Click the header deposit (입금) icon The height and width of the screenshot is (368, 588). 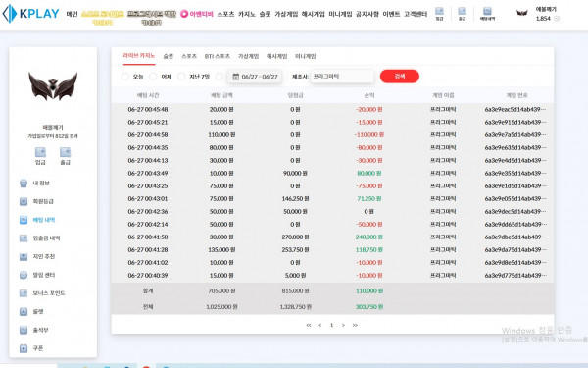click(439, 14)
